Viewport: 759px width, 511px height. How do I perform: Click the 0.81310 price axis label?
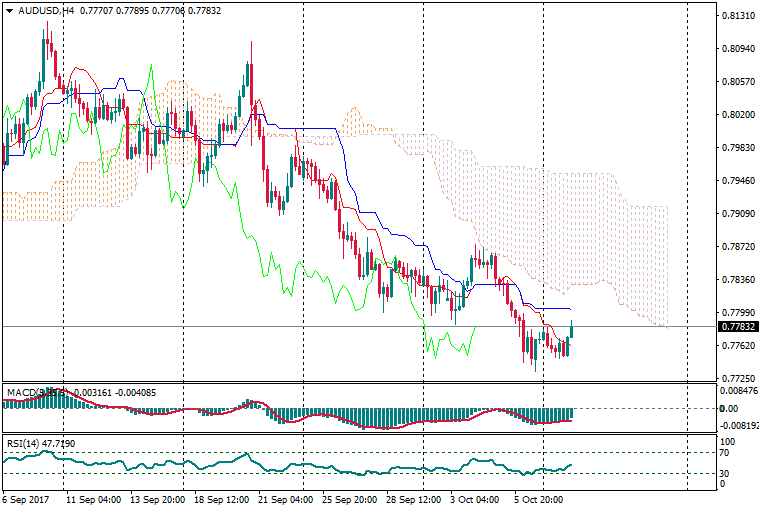pos(738,16)
